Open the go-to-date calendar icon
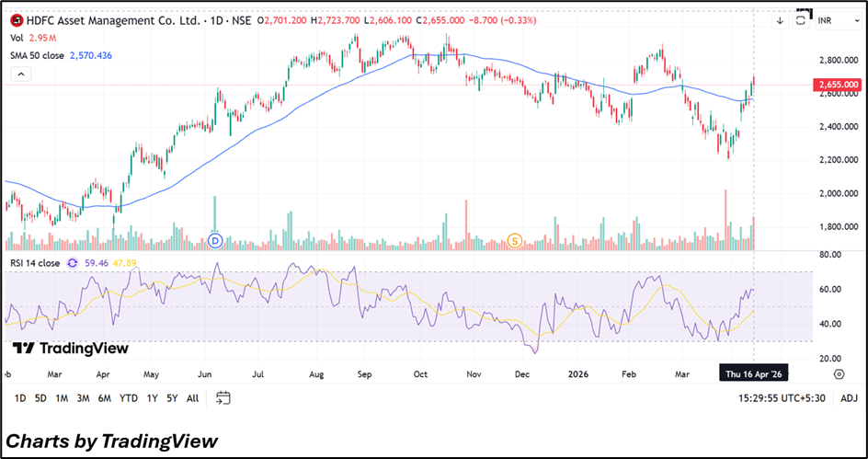868x459 pixels. coord(223,398)
